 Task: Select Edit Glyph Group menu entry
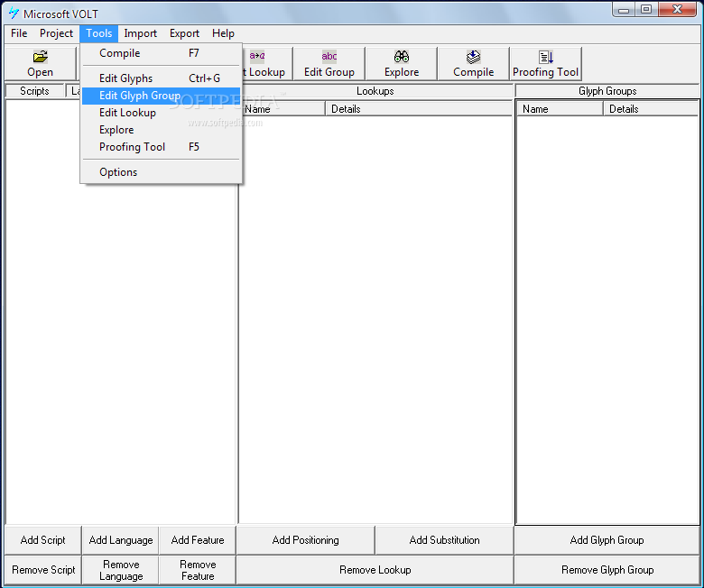pos(161,96)
